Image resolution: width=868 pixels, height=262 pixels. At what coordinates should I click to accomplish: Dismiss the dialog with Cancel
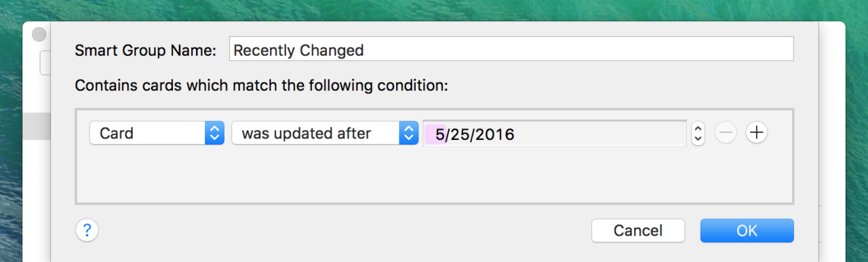coord(637,230)
